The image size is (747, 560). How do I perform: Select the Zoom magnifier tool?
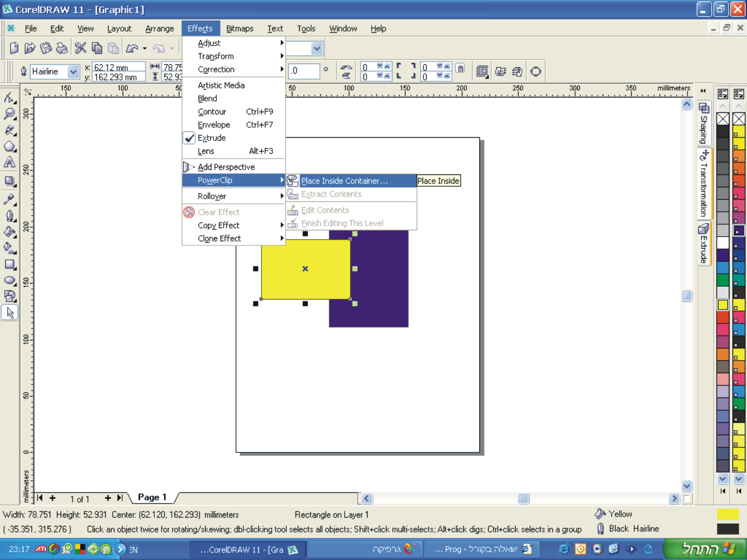pos(9,114)
